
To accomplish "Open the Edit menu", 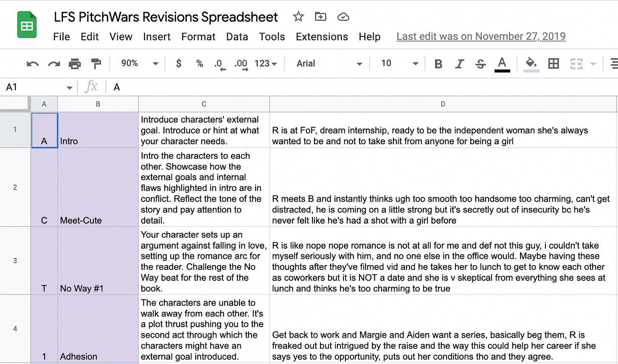I will pyautogui.click(x=90, y=36).
